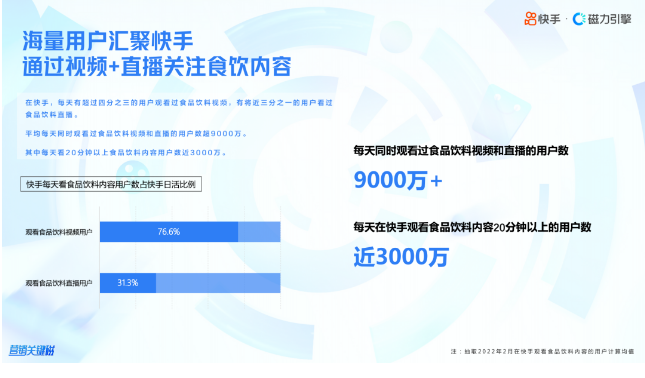Click the lighter remainder of the video-users bar

259,232
